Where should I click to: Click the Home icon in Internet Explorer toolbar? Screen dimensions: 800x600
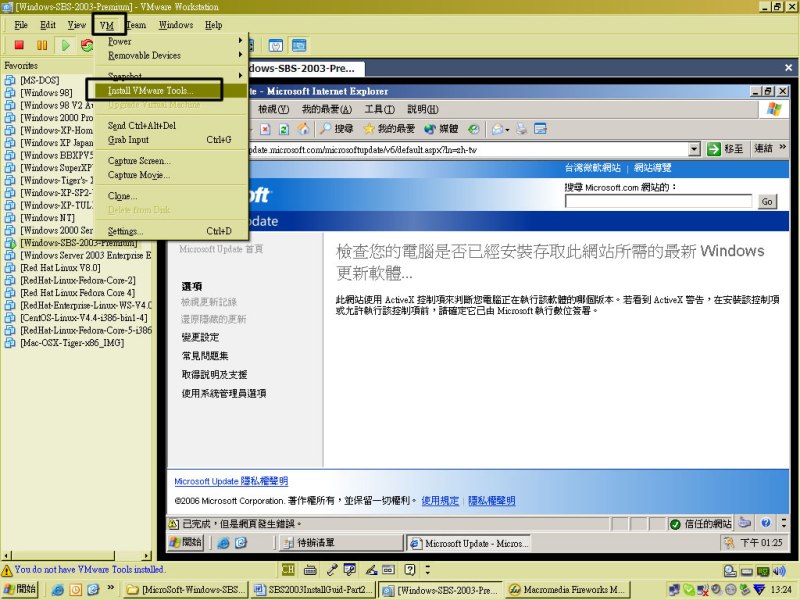pyautogui.click(x=304, y=129)
